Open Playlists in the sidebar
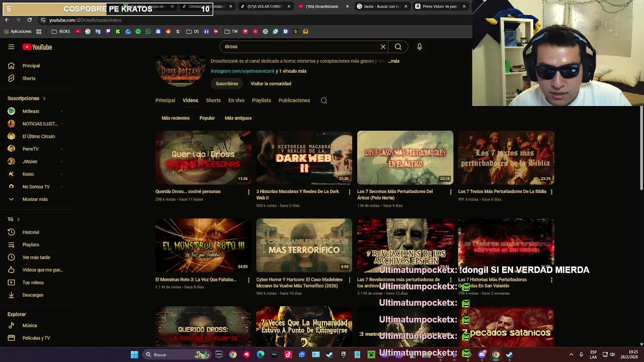644x362 pixels. point(31,245)
